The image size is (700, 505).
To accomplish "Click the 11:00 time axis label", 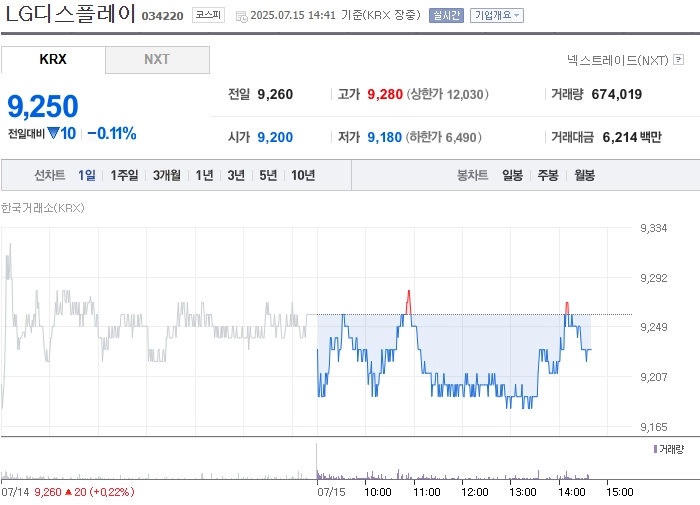I will [x=427, y=492].
